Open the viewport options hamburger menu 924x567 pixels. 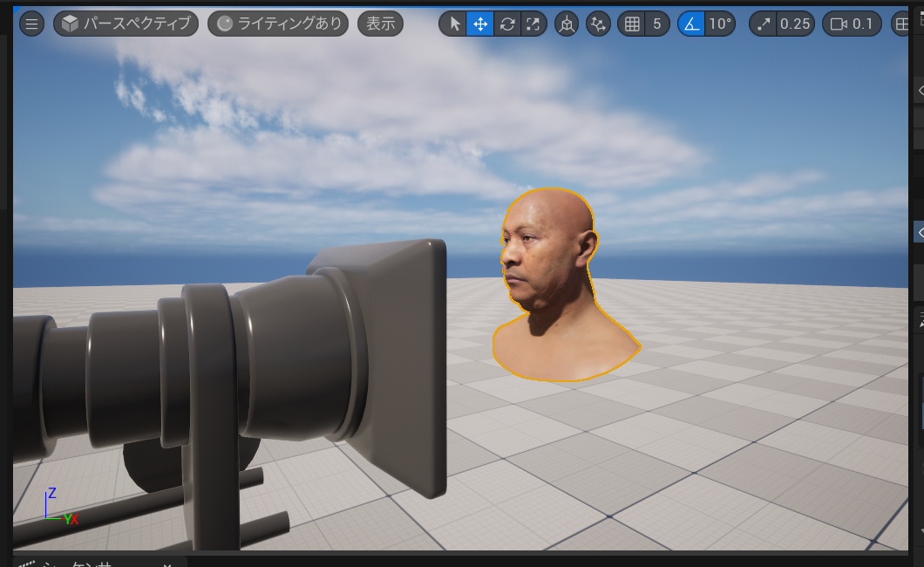coord(32,24)
